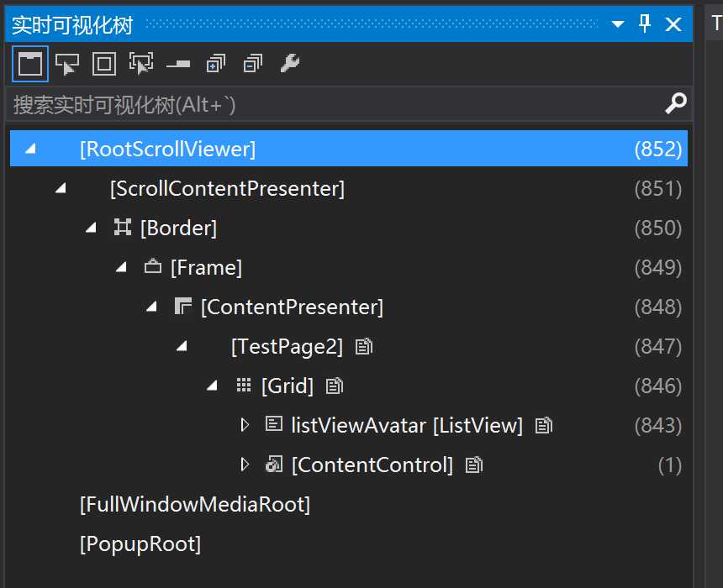Click the track focused element icon
723x588 pixels.
pos(141,64)
